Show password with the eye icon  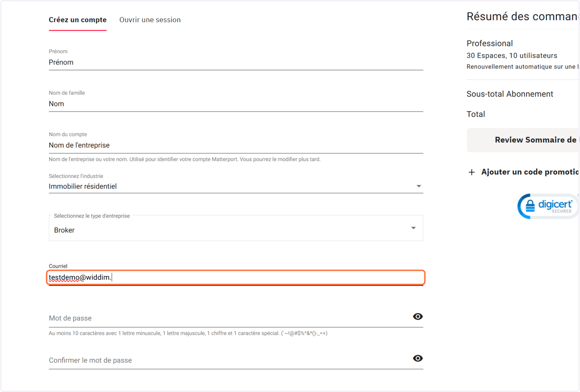coord(418,317)
